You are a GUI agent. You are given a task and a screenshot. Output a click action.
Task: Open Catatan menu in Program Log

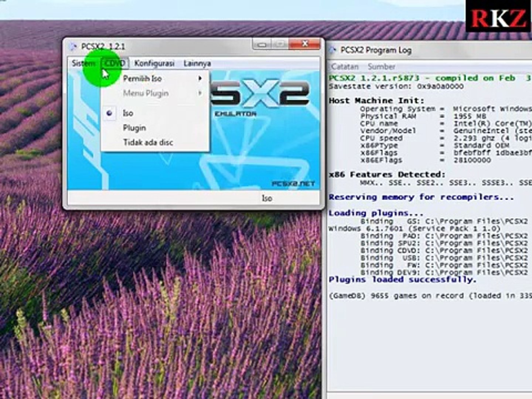(345, 67)
